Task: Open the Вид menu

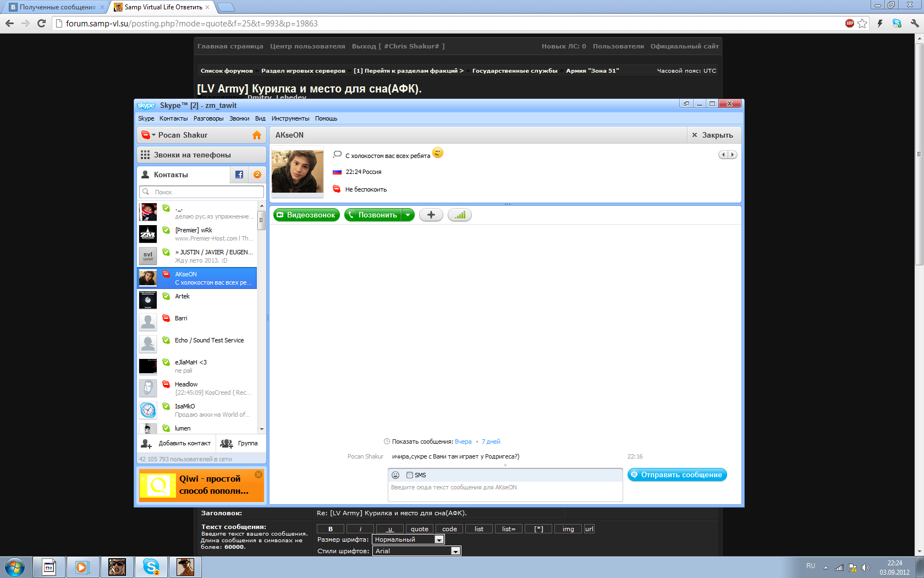Action: pos(260,118)
